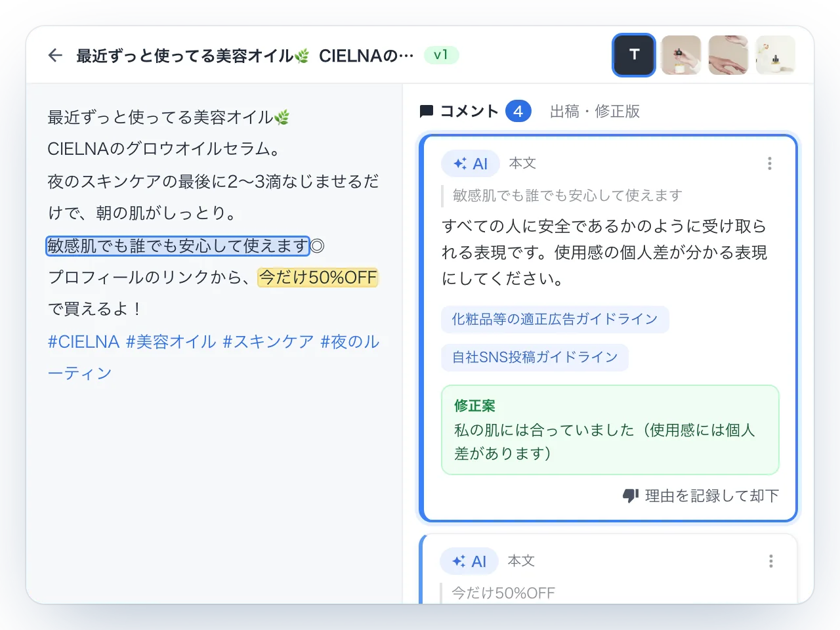The image size is (840, 630).
Task: Click highlighted 敏感肌でも誰でも安心して使えます text
Action: [x=178, y=246]
